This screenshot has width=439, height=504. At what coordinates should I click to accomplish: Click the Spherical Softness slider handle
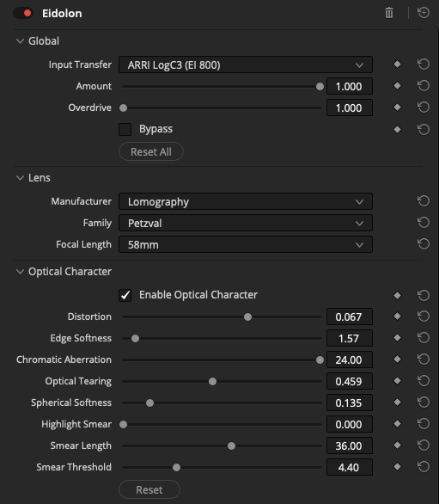point(149,403)
